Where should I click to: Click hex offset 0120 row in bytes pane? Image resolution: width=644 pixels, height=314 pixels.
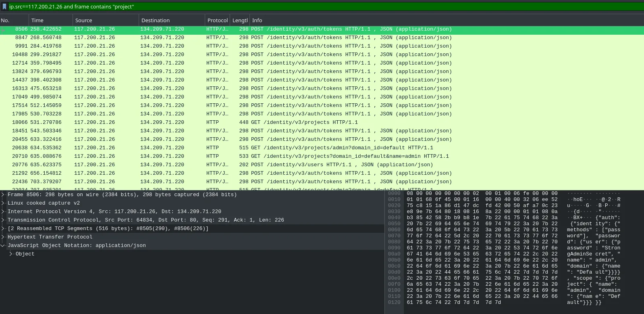tap(394, 302)
